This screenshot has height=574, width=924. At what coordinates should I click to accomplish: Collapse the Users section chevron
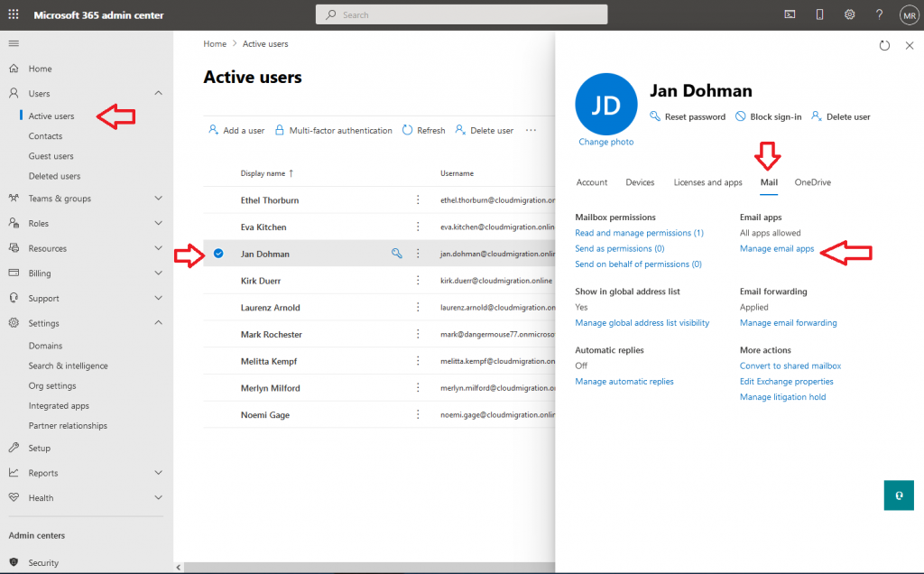pyautogui.click(x=158, y=93)
